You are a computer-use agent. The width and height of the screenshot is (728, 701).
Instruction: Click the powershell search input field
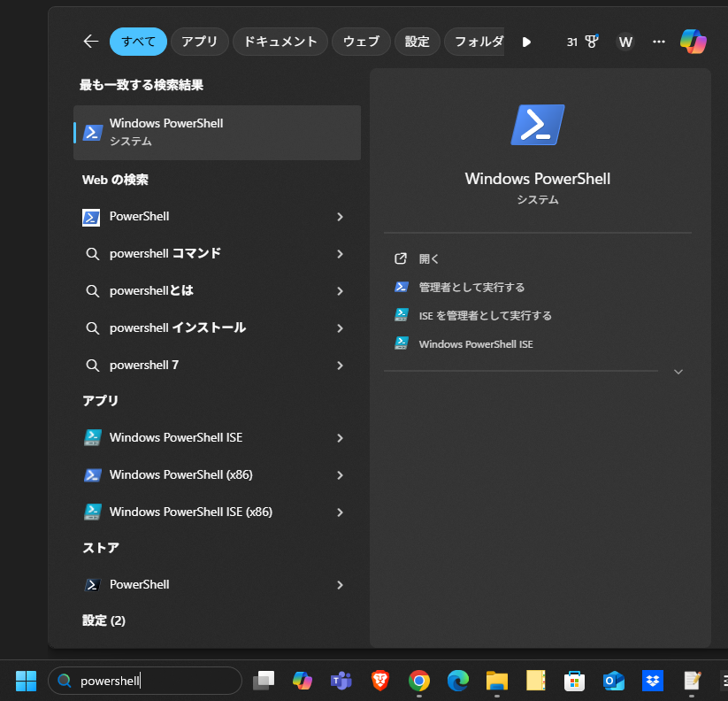[x=146, y=681]
